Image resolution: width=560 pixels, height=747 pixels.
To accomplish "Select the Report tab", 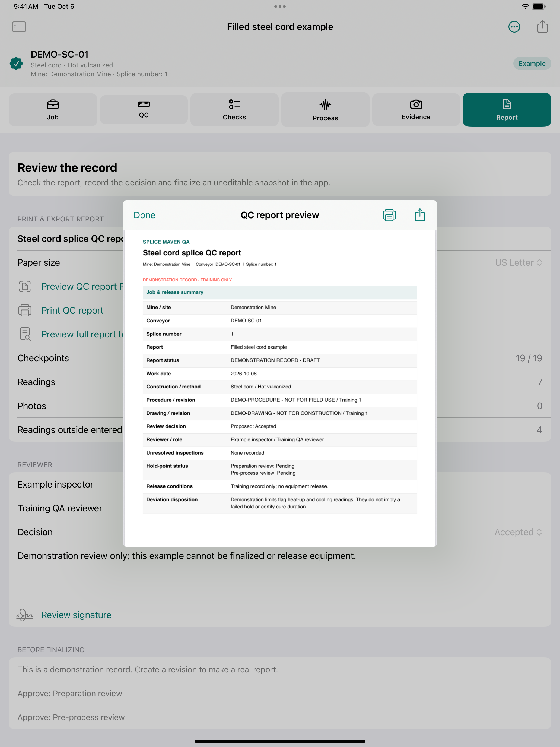I will [507, 110].
